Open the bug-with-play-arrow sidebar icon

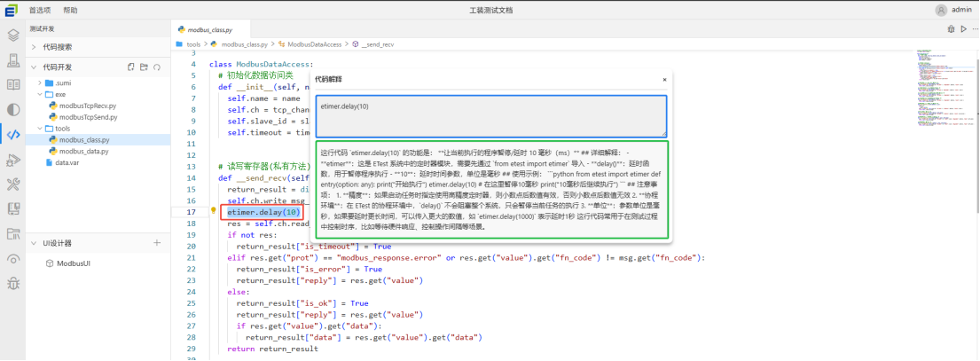(x=12, y=161)
